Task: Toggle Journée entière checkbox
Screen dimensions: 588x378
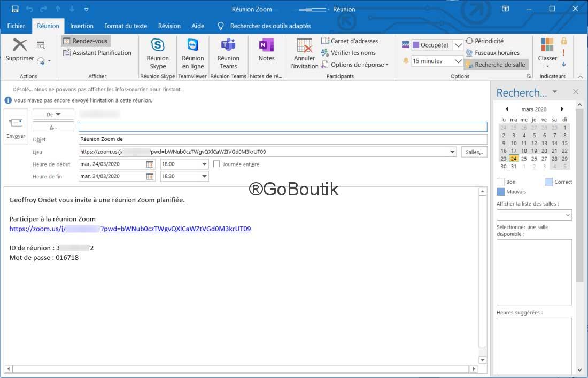Action: [216, 164]
